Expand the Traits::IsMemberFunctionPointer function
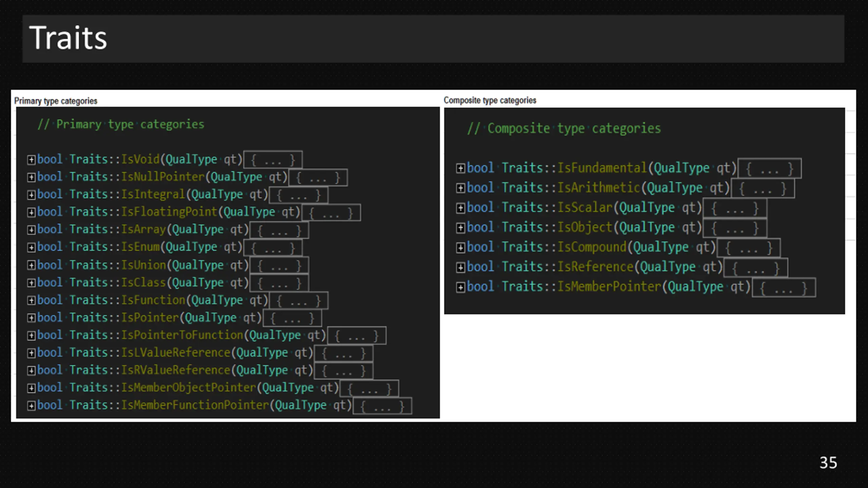 click(31, 406)
